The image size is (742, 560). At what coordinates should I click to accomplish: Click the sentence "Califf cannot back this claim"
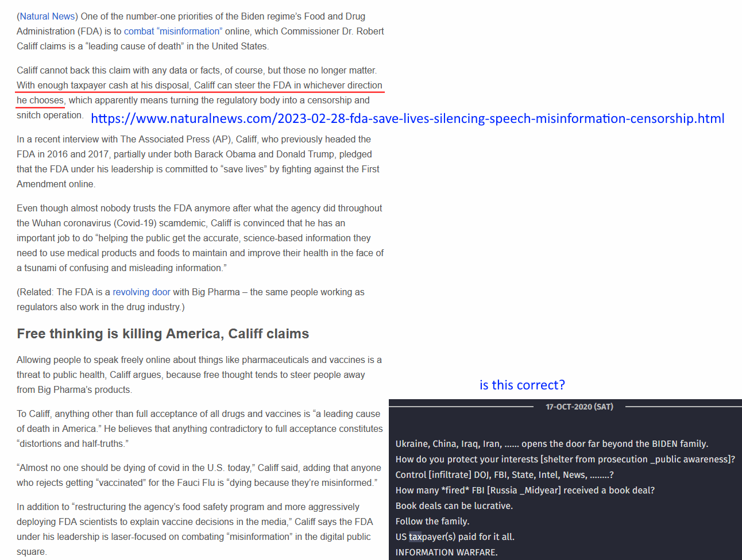click(197, 70)
